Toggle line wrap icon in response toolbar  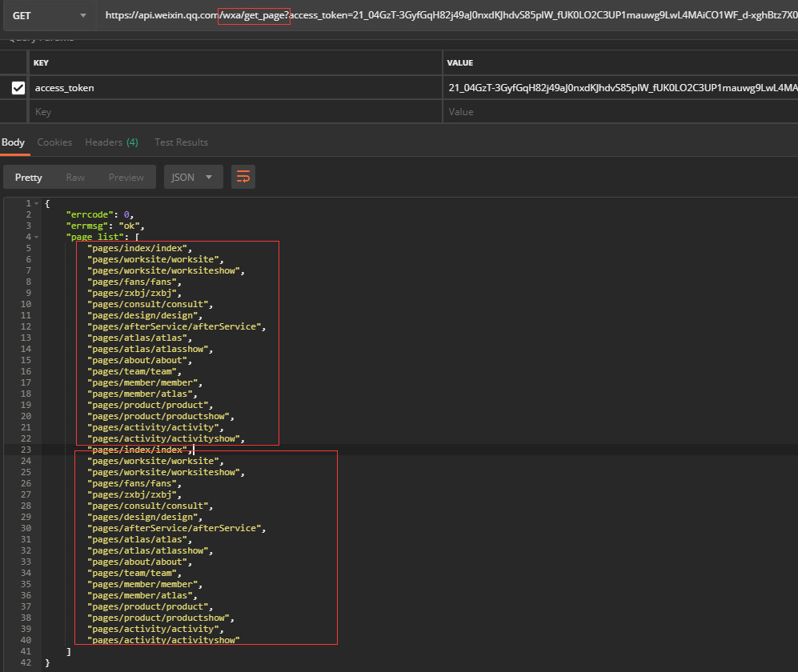[x=243, y=177]
